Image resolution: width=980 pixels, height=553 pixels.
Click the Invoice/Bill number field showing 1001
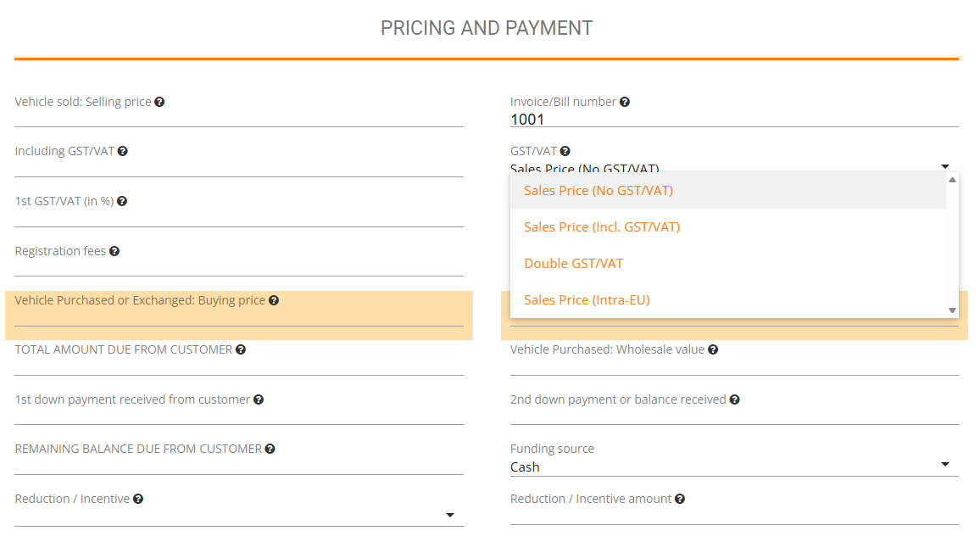[733, 120]
